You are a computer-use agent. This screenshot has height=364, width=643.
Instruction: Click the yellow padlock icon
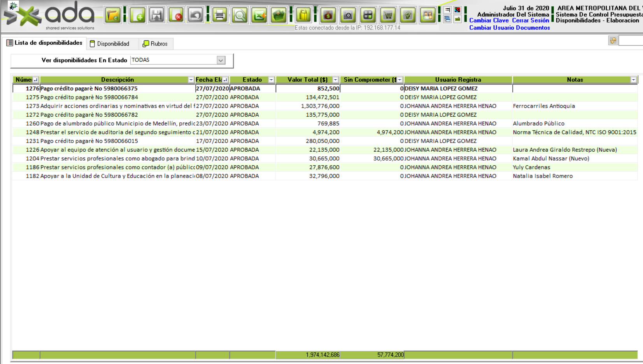tap(303, 16)
